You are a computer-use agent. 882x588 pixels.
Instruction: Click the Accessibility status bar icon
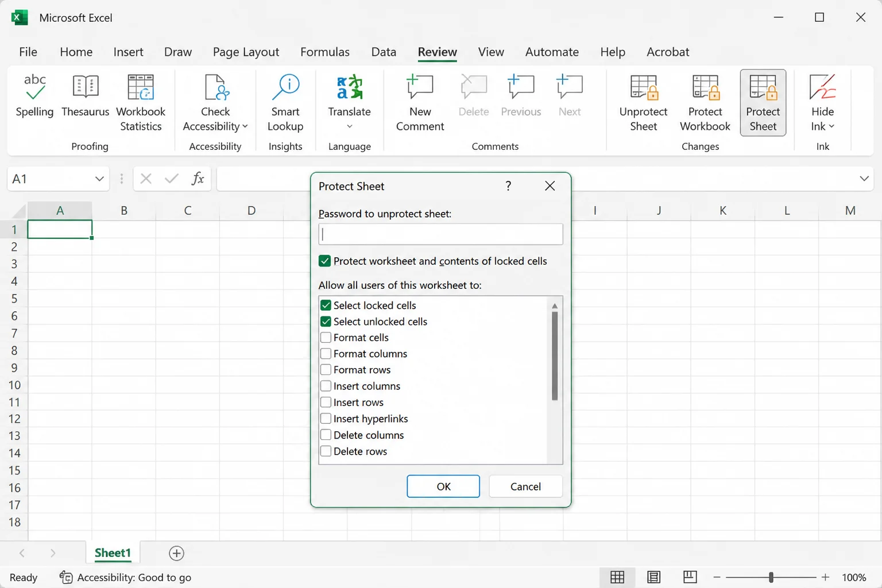(67, 577)
